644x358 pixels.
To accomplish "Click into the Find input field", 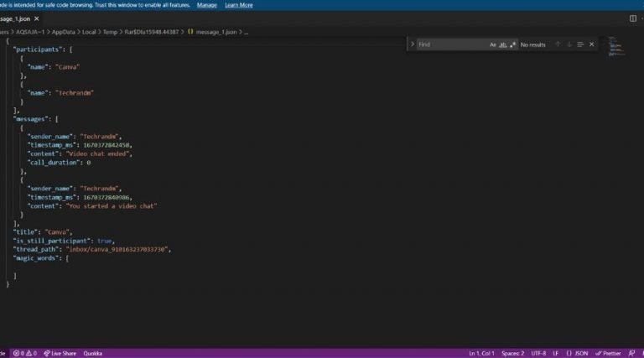I will click(452, 44).
